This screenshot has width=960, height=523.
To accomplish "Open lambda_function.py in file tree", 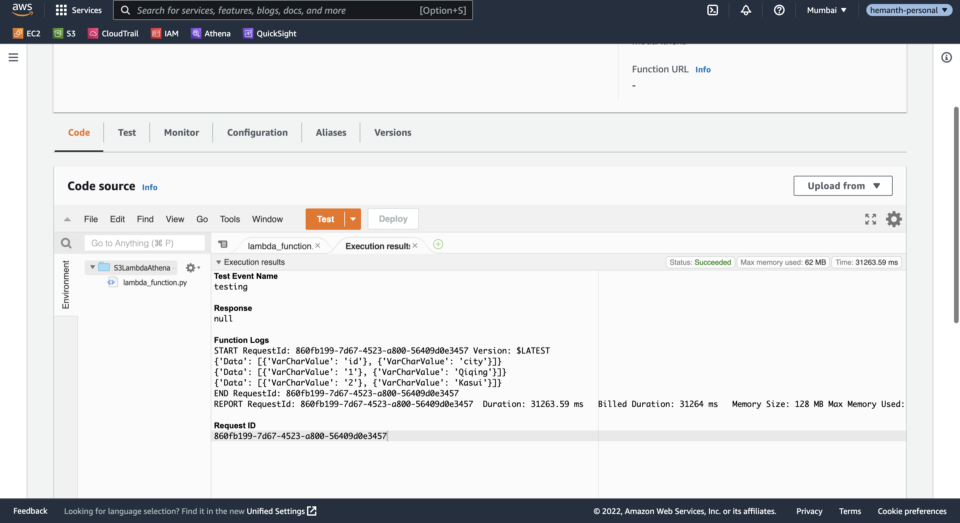I will coord(155,282).
